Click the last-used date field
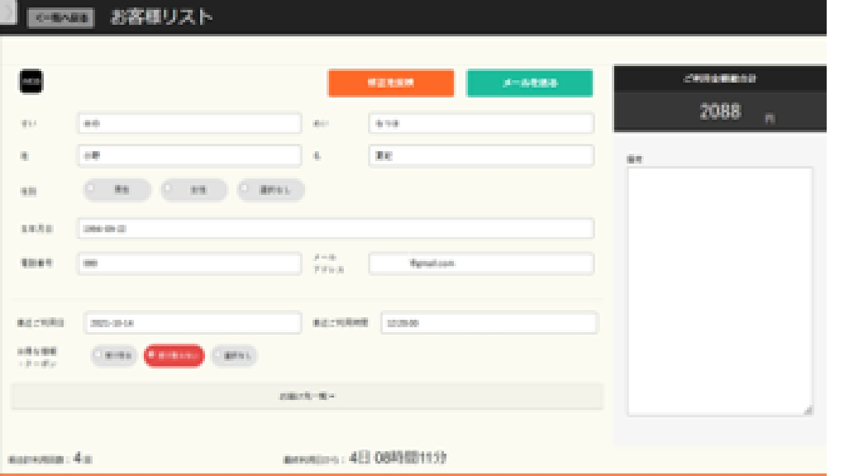 (193, 323)
